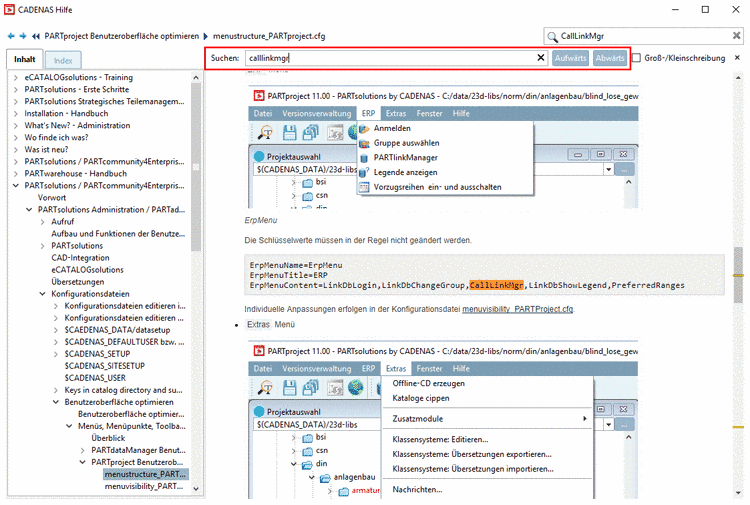Click the globe icon in lower screenshot toolbar

(x=355, y=387)
